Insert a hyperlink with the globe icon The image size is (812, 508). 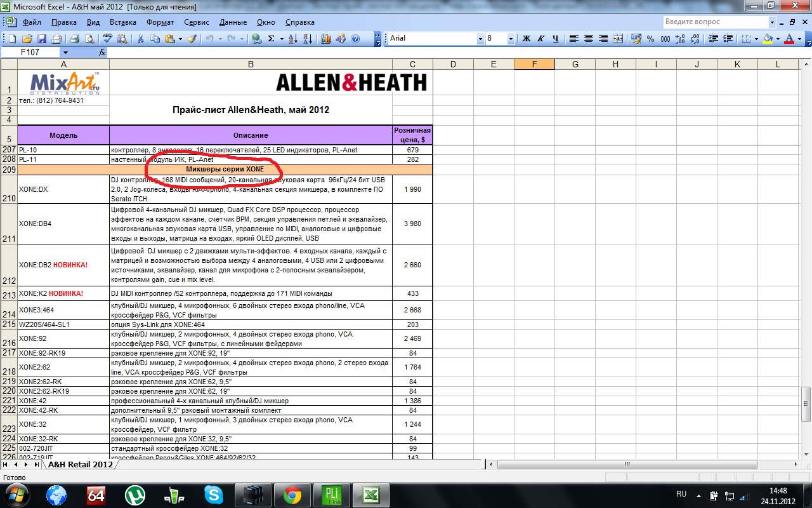point(256,39)
